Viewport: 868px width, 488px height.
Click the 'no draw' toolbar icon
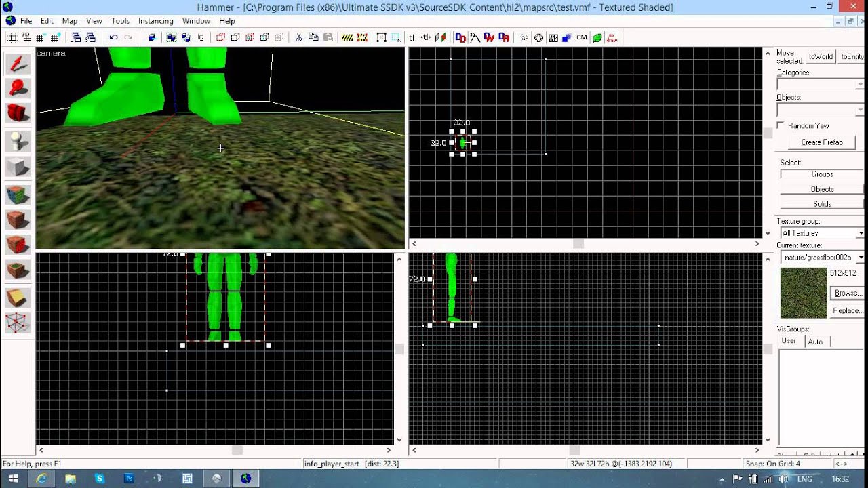[612, 37]
